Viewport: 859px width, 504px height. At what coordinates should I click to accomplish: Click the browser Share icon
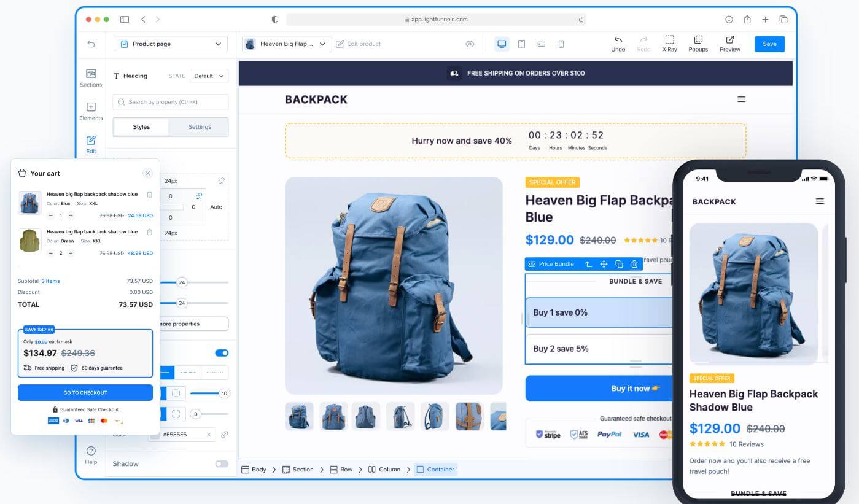pos(747,20)
